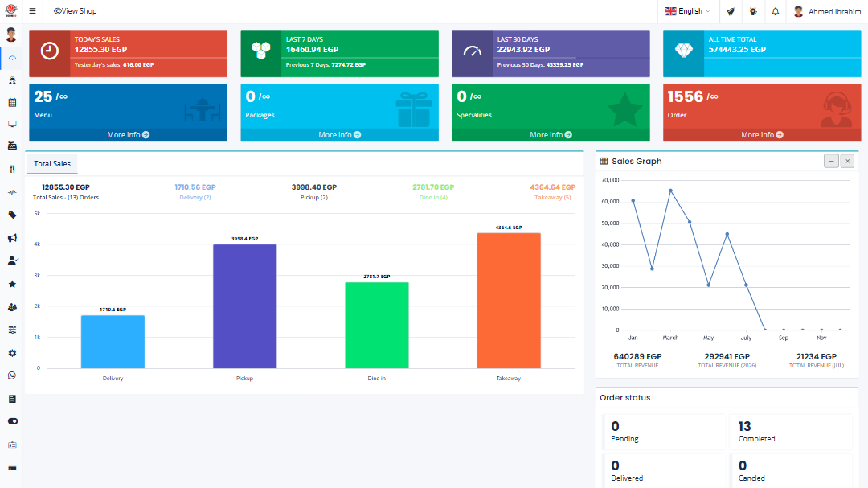Click the January data point on Sales Graph
The image size is (868, 488).
tap(633, 200)
